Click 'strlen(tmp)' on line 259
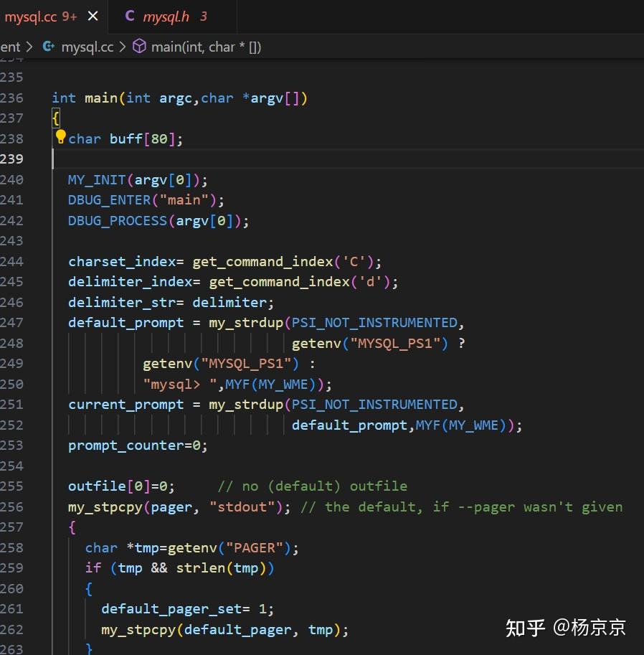 (x=221, y=568)
